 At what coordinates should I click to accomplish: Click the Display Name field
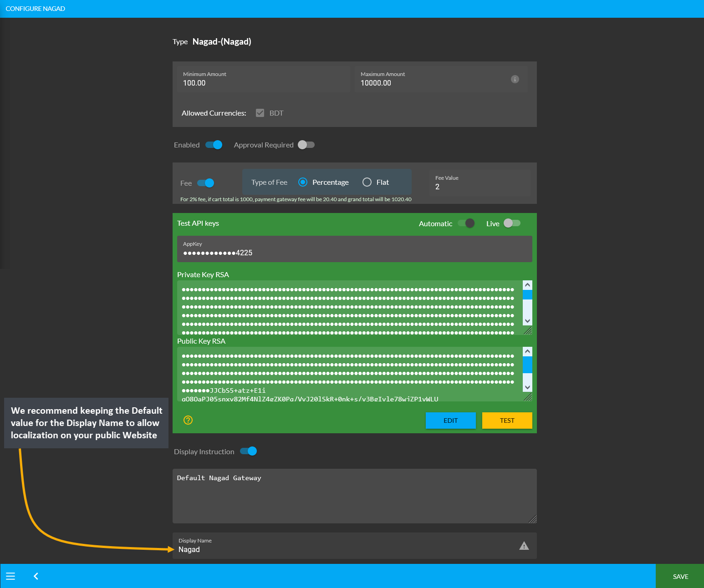coord(355,546)
